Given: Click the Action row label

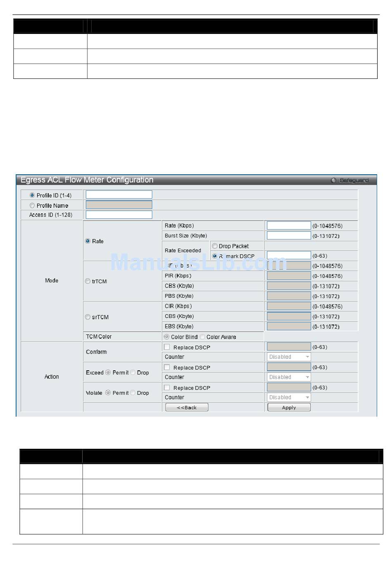Looking at the screenshot, I should click(52, 377).
